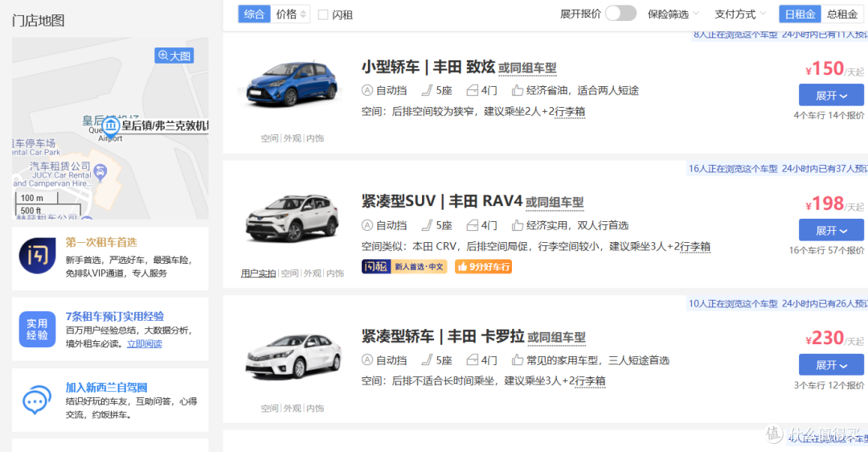Open the 立即阅读 link
The width and height of the screenshot is (868, 452).
click(x=145, y=343)
